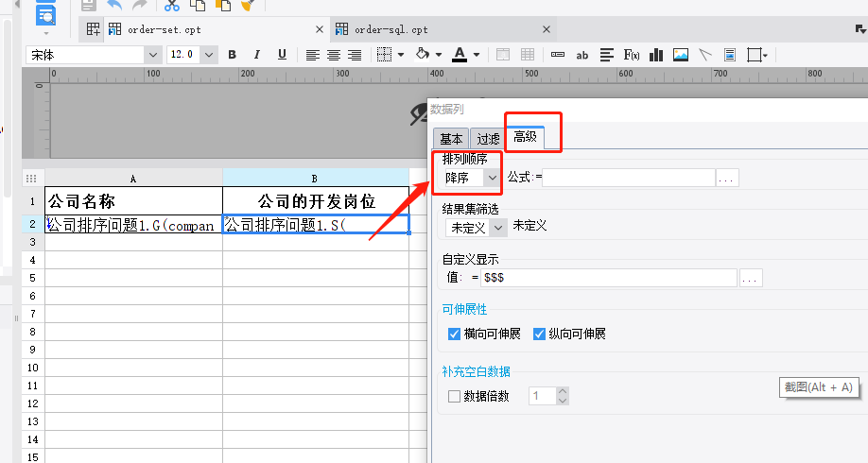Enable 数据倍数 checkbox
Screen dimensions: 868x463
(x=454, y=396)
